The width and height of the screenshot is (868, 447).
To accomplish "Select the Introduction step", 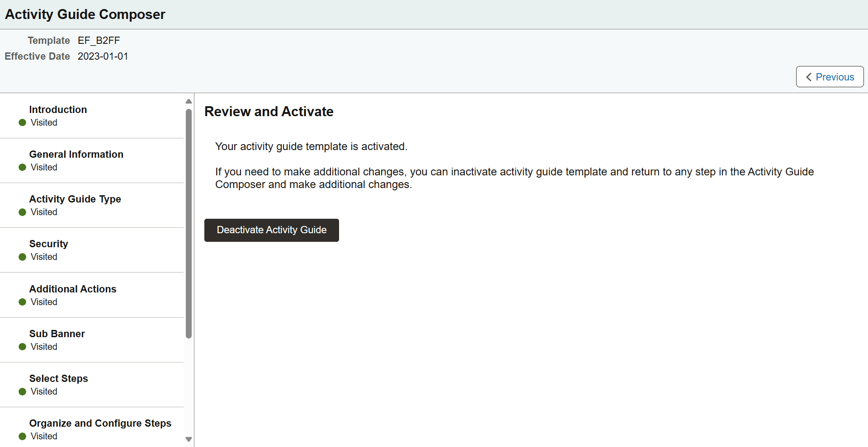I will tap(58, 109).
